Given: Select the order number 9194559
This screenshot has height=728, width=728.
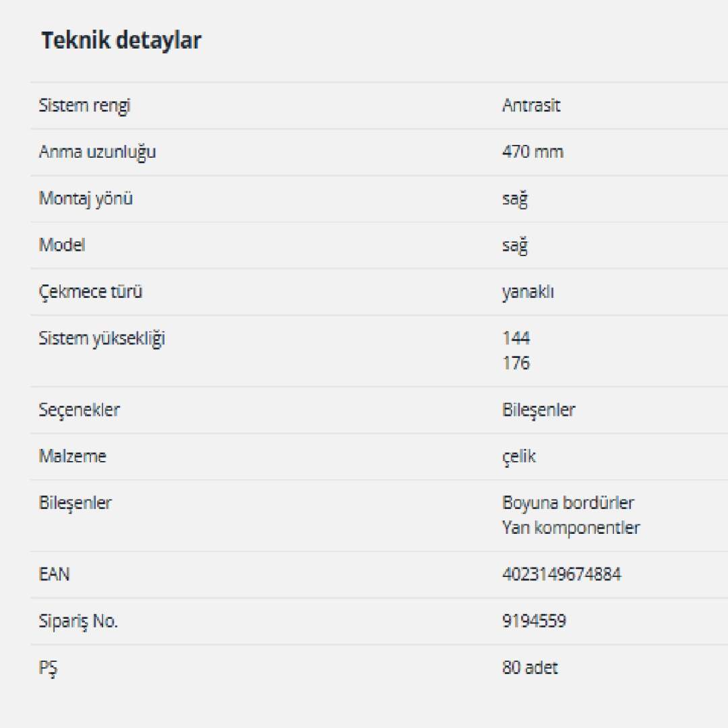Looking at the screenshot, I should 534,621.
